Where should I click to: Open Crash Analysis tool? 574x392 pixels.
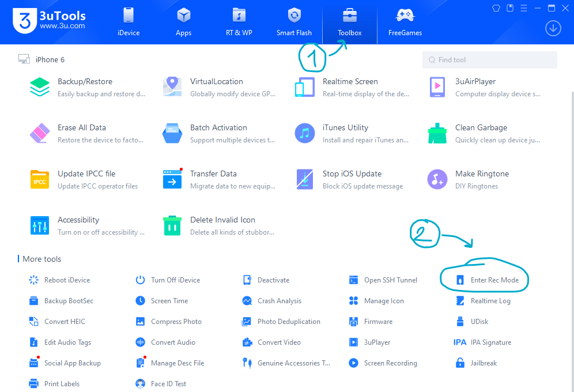coord(272,301)
